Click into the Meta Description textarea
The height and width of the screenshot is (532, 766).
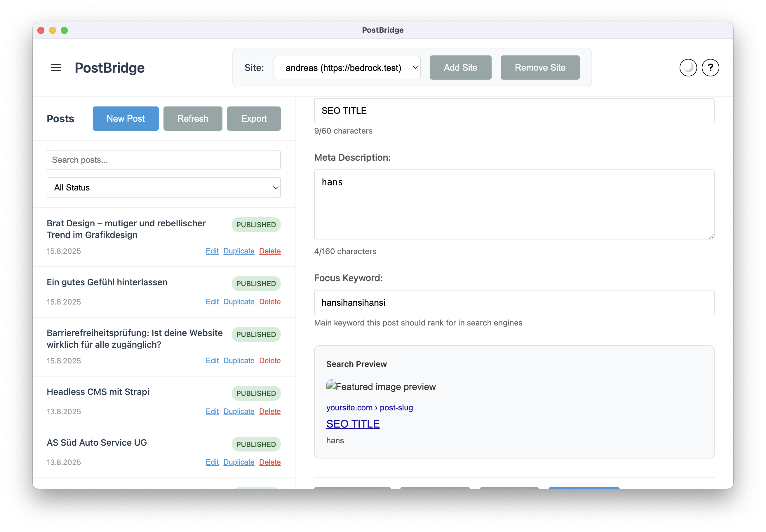[x=514, y=204]
